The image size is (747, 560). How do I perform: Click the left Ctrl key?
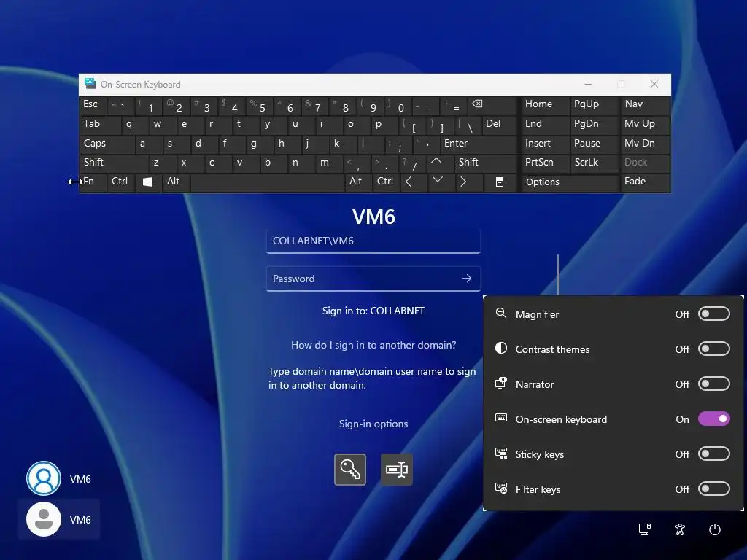[121, 182]
